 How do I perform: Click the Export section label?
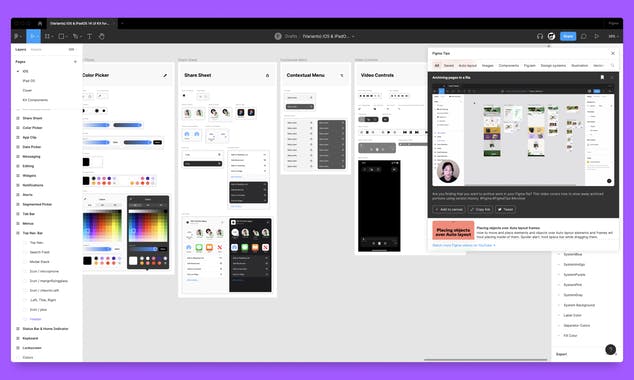pyautogui.click(x=561, y=354)
